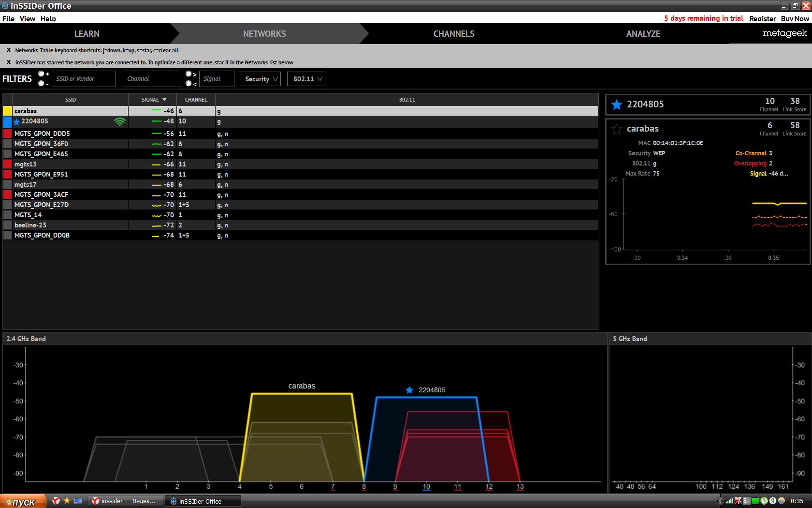Open the Start (пуск) button
Image resolution: width=812 pixels, height=508 pixels.
pos(23,501)
